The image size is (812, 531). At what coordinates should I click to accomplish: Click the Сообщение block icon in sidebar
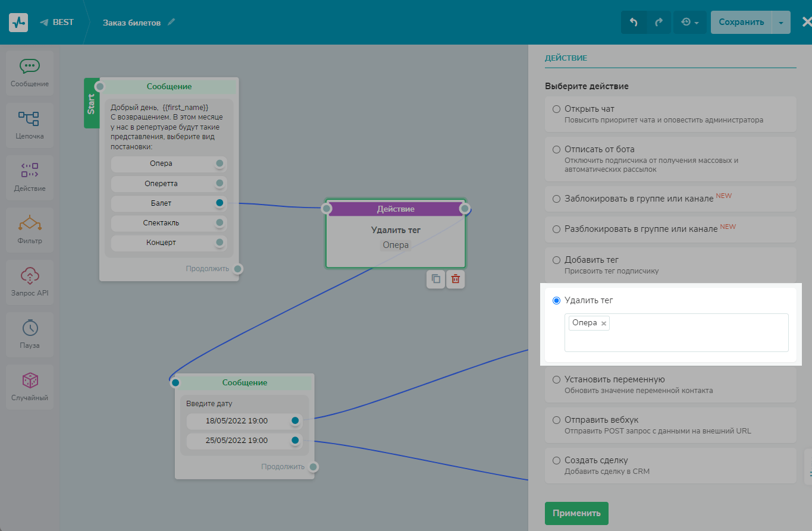(30, 67)
